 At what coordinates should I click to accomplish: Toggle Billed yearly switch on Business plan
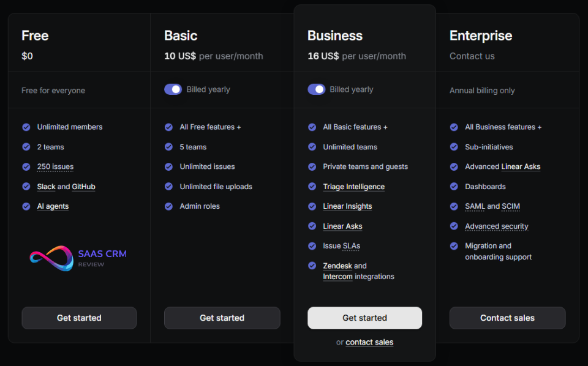click(x=316, y=89)
